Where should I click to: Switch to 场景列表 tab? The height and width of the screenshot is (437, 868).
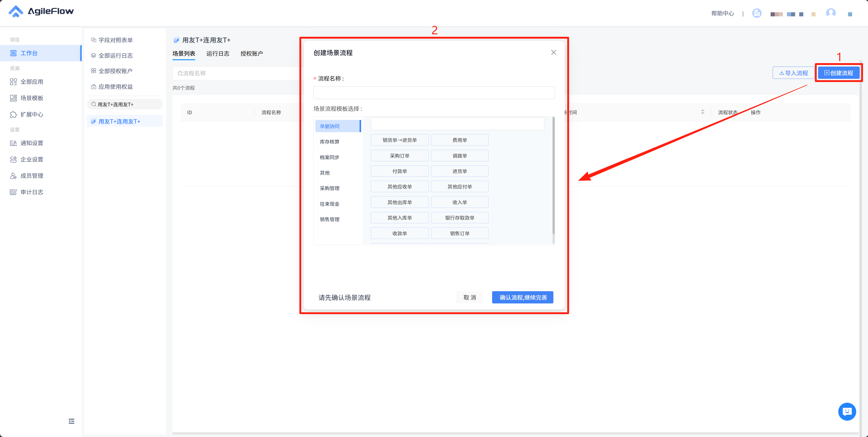tap(184, 53)
